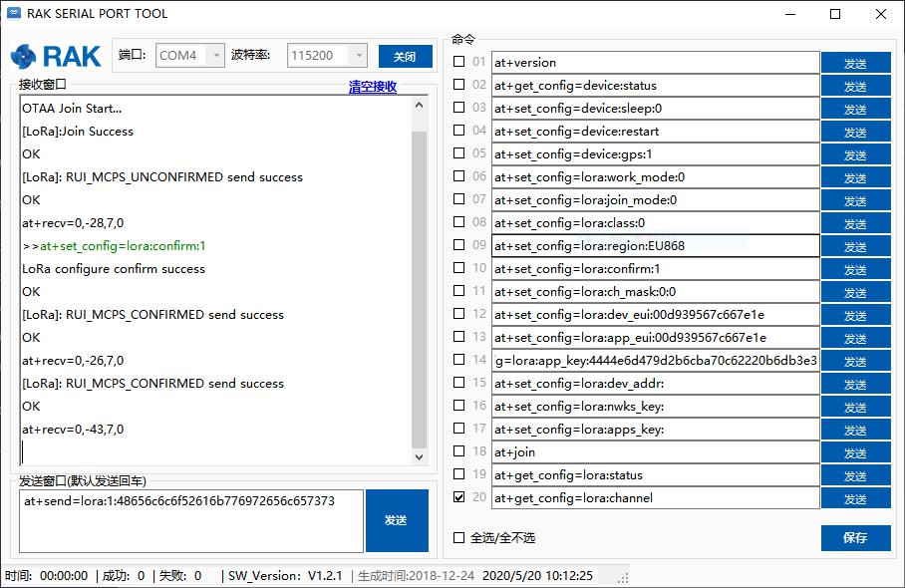This screenshot has width=905, height=588.
Task: Click the at+version command field
Action: 656,63
